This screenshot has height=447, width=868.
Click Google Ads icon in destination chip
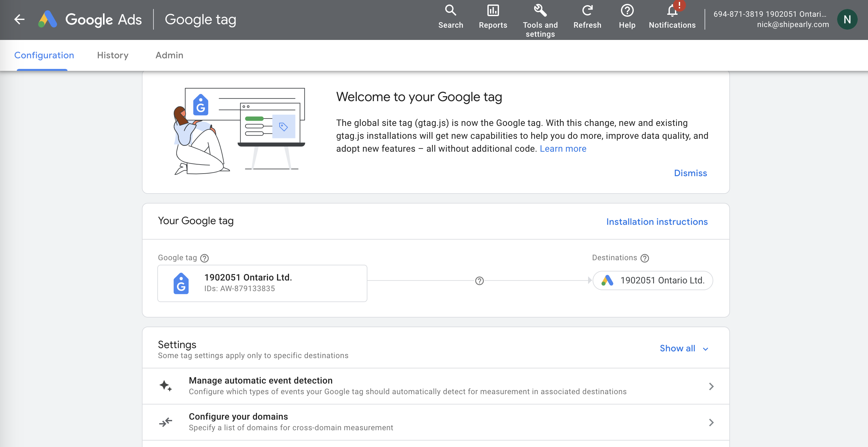click(607, 281)
